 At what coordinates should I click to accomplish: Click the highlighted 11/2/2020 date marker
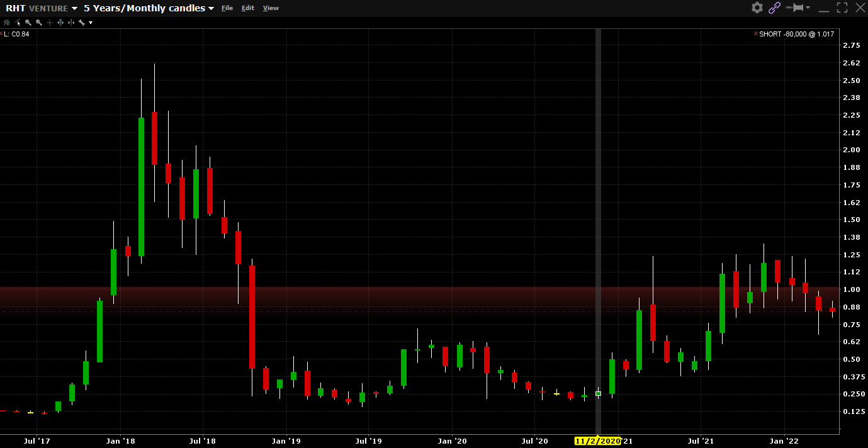click(x=598, y=441)
